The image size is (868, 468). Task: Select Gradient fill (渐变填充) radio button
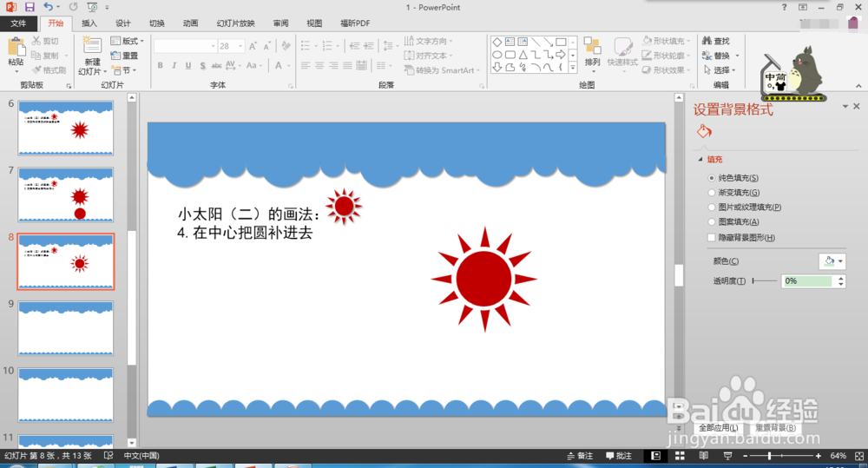click(712, 192)
